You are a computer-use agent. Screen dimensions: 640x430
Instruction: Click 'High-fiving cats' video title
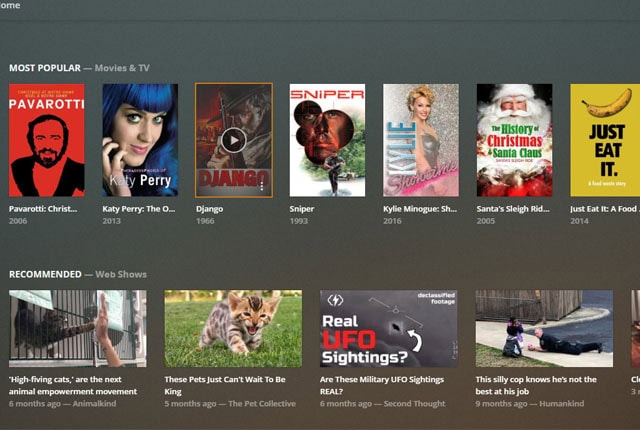point(73,385)
